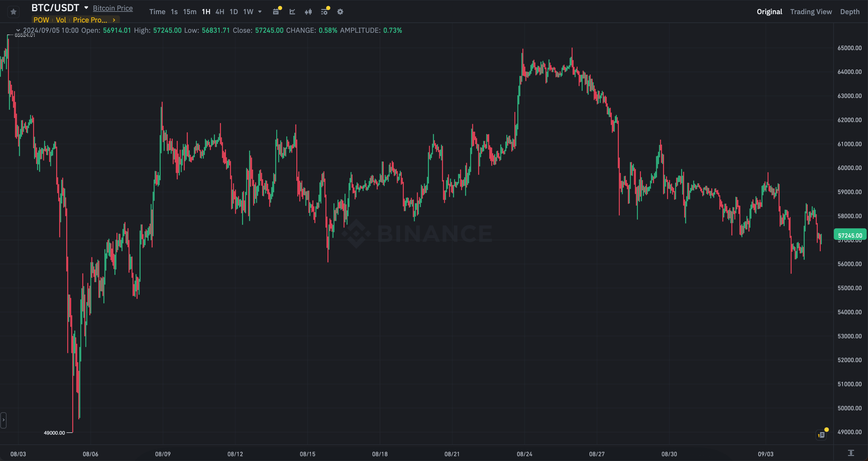This screenshot has width=868, height=461.
Task: Select the Vol tag
Action: pyautogui.click(x=61, y=20)
